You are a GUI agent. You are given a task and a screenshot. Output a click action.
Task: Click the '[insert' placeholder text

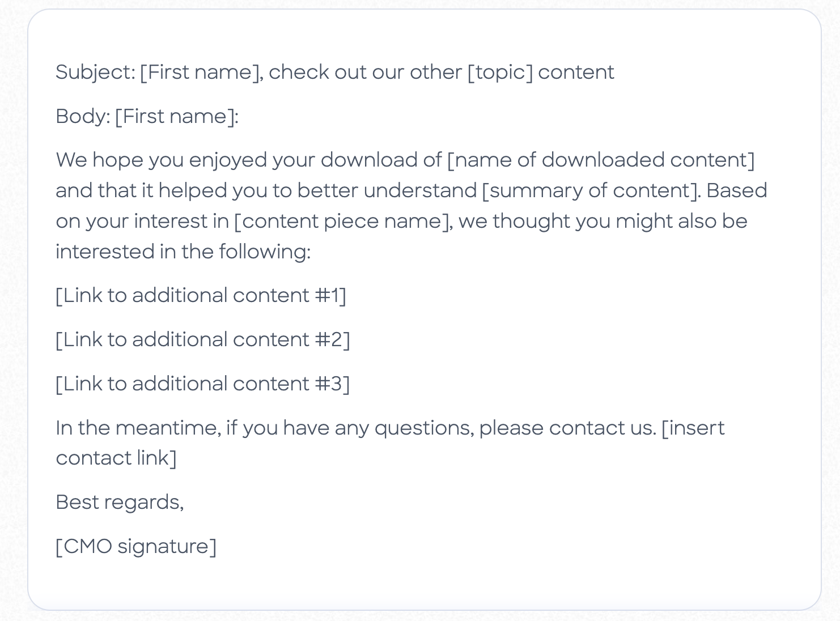pos(693,428)
